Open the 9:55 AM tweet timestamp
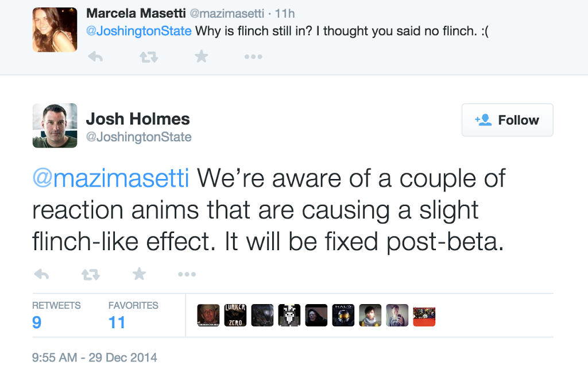588x385 pixels. (x=95, y=357)
